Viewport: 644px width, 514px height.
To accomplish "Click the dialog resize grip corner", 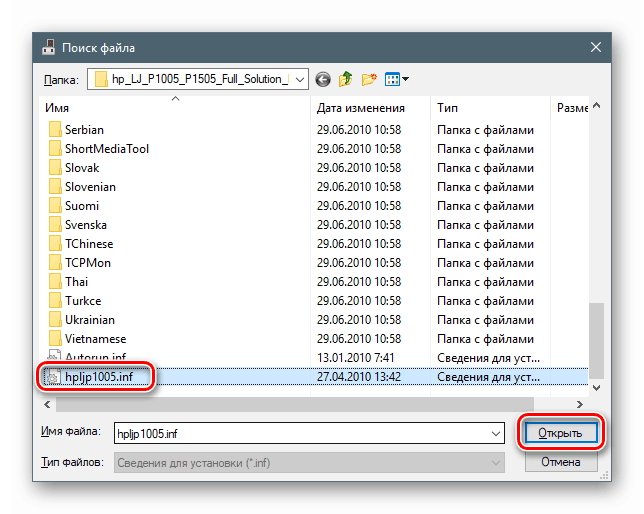I will pyautogui.click(x=604, y=476).
